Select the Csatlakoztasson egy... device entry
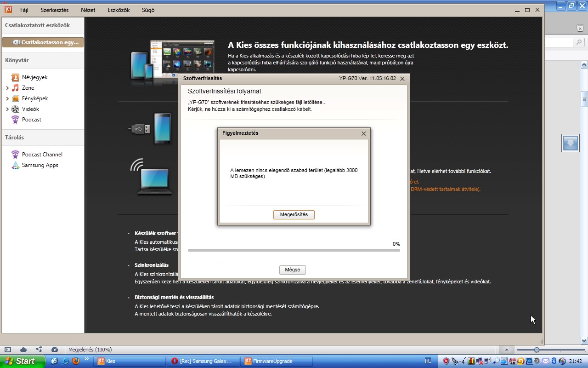588x368 pixels. pos(43,42)
